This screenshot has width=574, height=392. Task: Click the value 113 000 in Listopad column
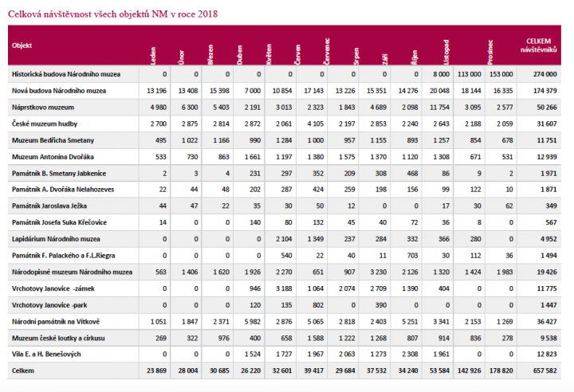pyautogui.click(x=469, y=74)
